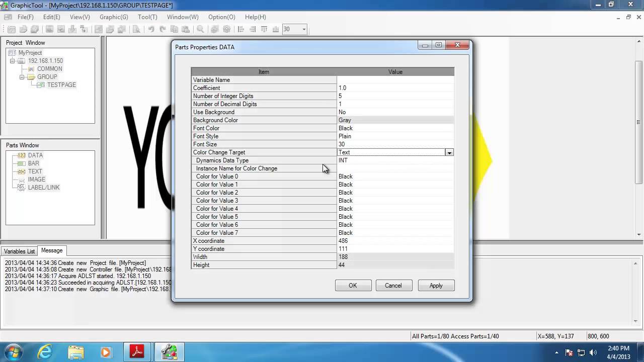Click the Font Color value Black
This screenshot has width=644, height=362.
click(x=395, y=128)
